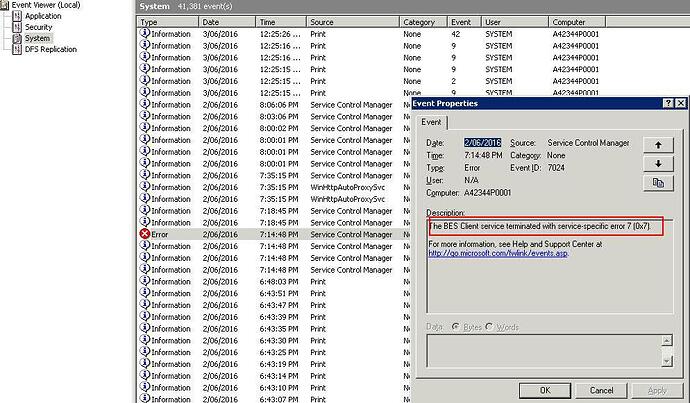Select the System log in the tree
Screen dimensions: 690x403
coord(37,38)
